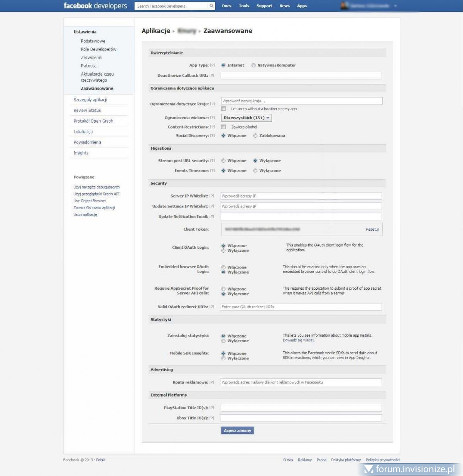
Task: Open the help icon beside Events Timezone
Action: (x=212, y=170)
